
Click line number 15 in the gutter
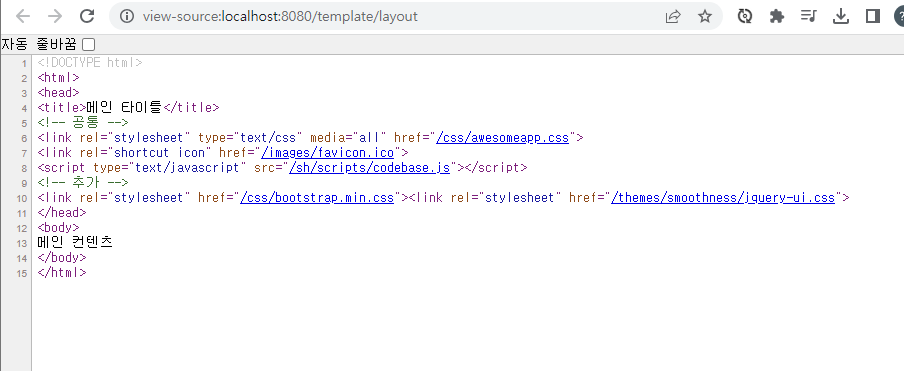22,273
